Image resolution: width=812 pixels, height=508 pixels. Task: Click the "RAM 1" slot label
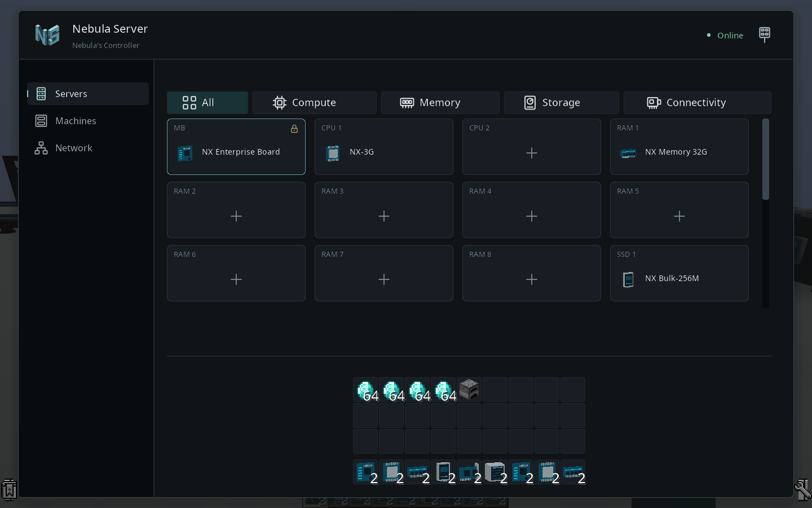(628, 128)
